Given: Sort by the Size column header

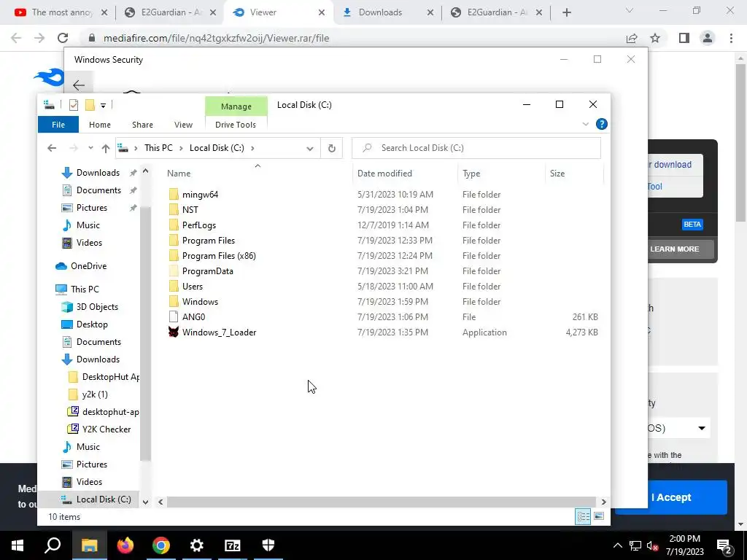Looking at the screenshot, I should click(557, 174).
